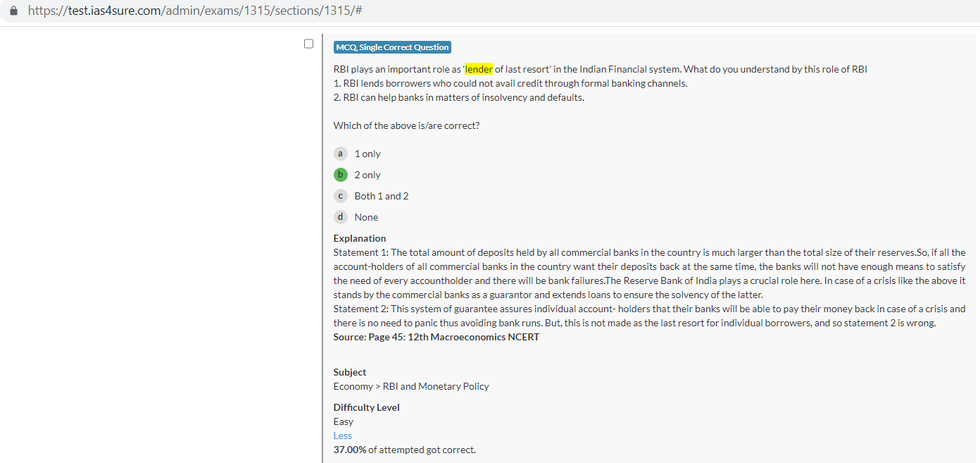
Task: Collapse details using the 'Less' link
Action: (343, 436)
